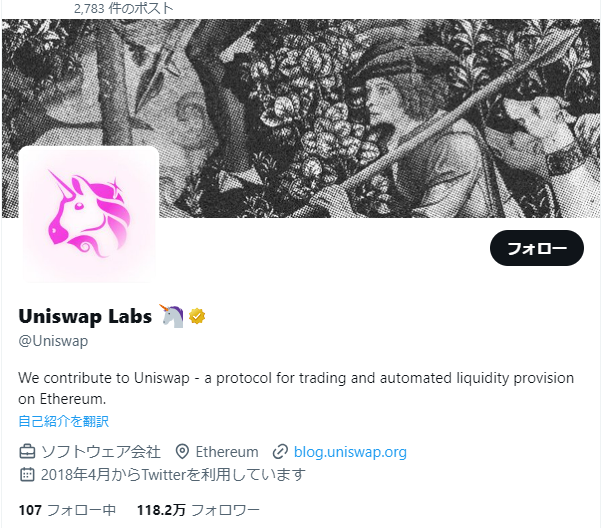Click the location pin icon near Ethereum
The height and width of the screenshot is (528, 605).
coord(182,452)
